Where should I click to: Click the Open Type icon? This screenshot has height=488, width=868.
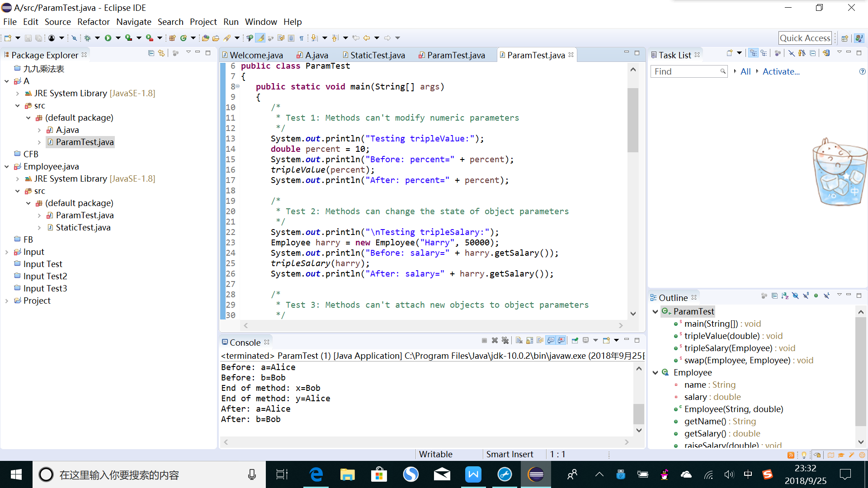pos(205,38)
